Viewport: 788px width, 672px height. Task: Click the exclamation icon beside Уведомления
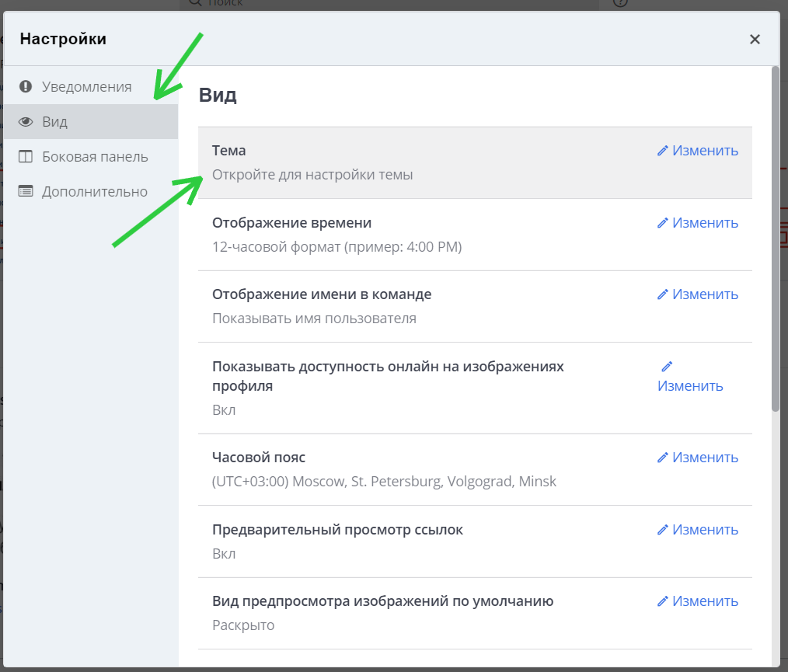click(x=26, y=86)
